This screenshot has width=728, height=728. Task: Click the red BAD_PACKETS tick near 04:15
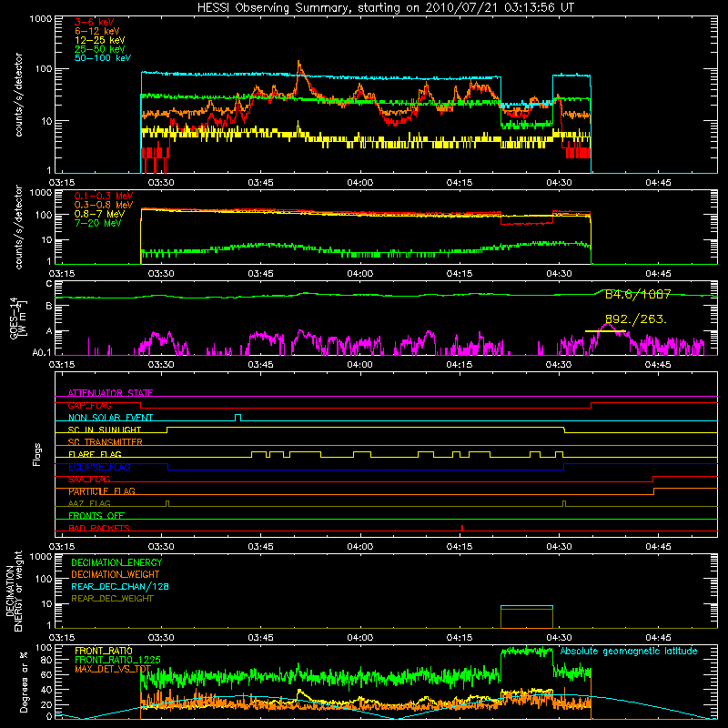[x=462, y=528]
